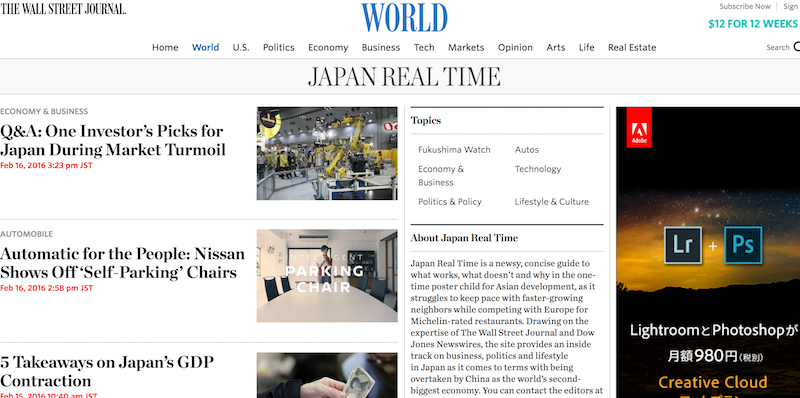Click the search magnifier icon
This screenshot has height=398, width=800.
pos(796,47)
